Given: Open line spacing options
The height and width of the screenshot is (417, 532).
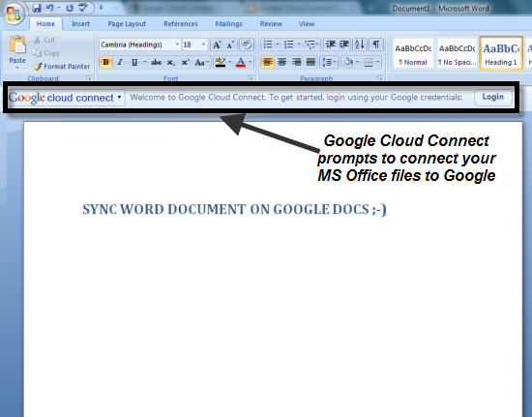Looking at the screenshot, I should [x=329, y=63].
